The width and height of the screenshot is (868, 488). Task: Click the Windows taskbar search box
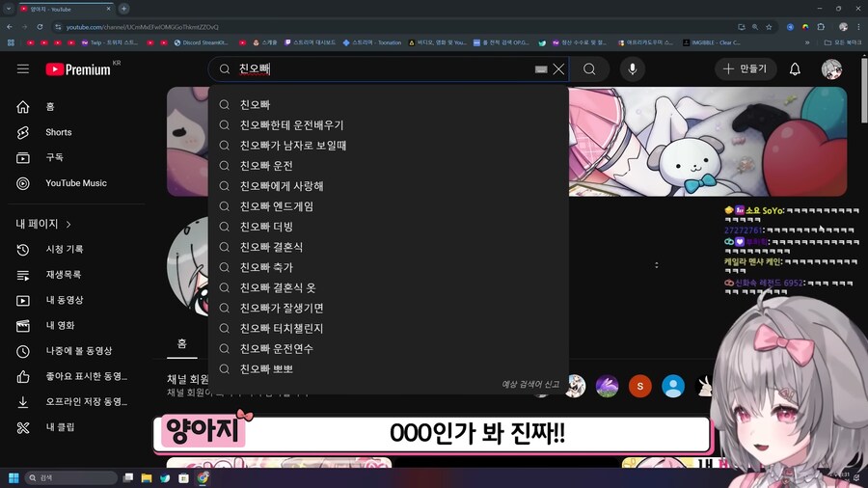click(70, 478)
